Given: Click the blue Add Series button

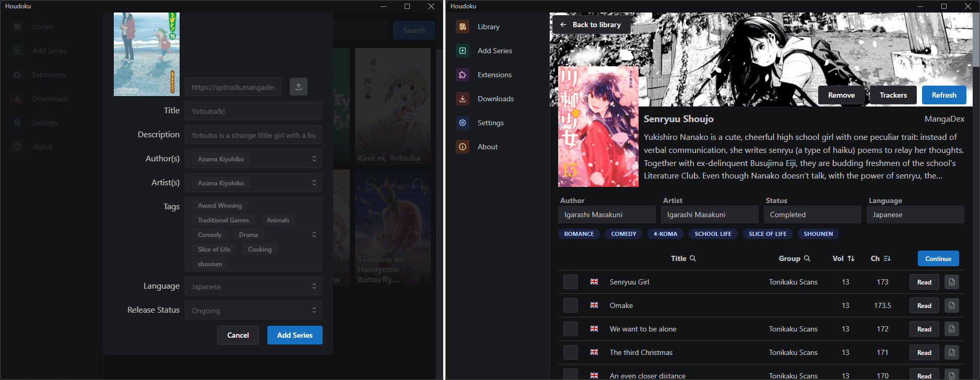Looking at the screenshot, I should pyautogui.click(x=295, y=335).
